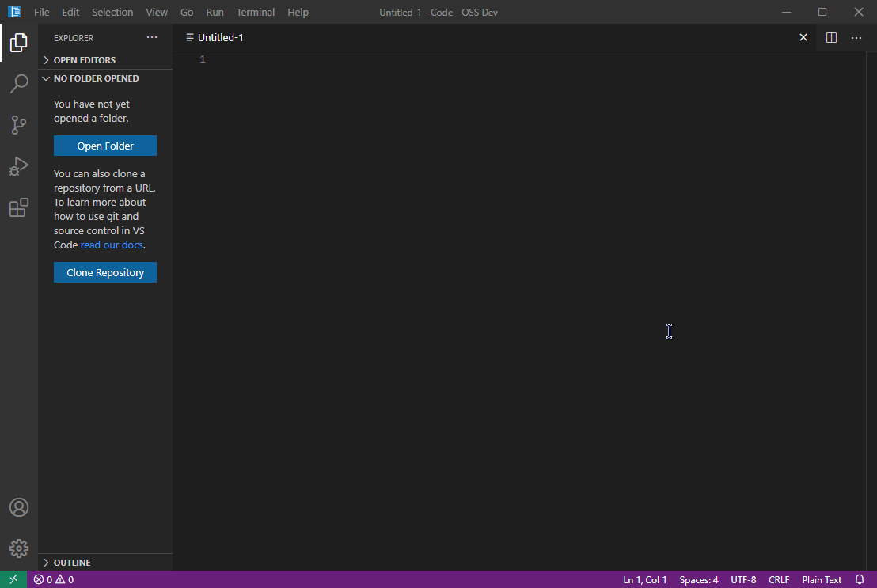Open the View menu

tap(157, 12)
